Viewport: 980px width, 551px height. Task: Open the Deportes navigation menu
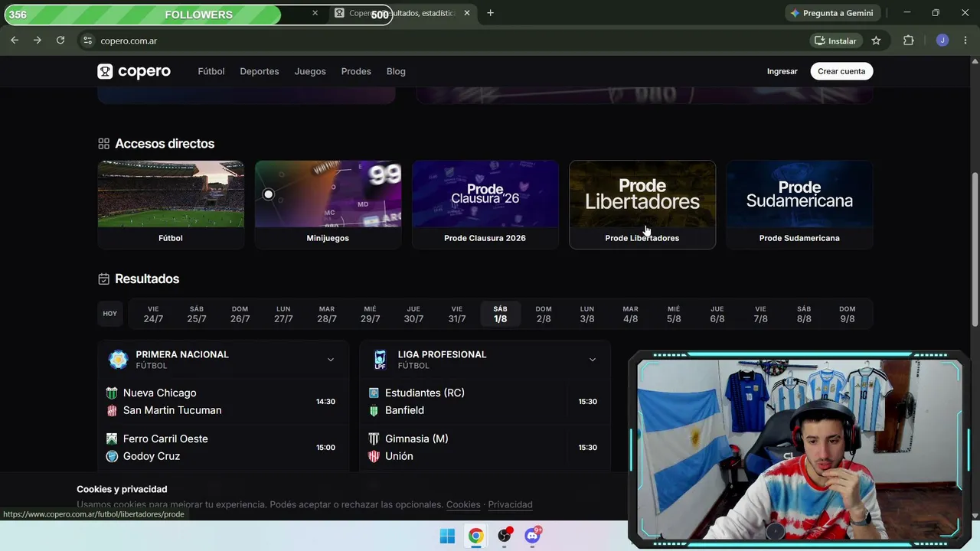(x=260, y=71)
